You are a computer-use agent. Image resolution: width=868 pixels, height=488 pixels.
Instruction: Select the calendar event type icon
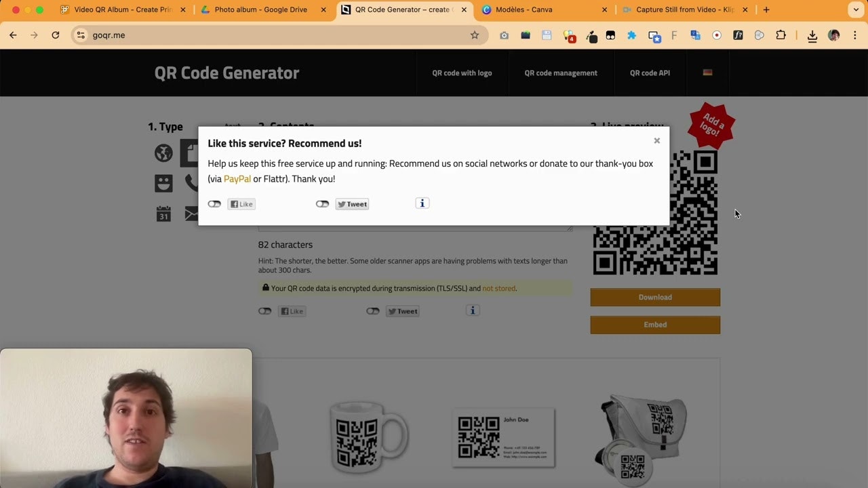163,214
